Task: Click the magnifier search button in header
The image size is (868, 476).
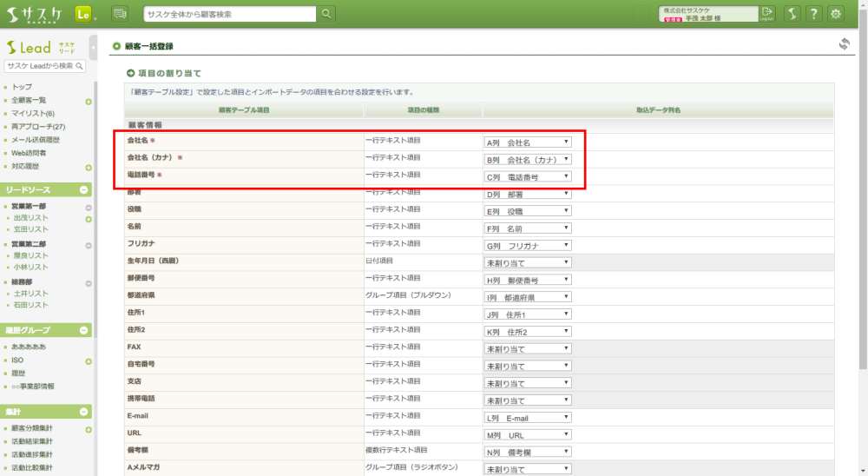Action: pyautogui.click(x=326, y=13)
